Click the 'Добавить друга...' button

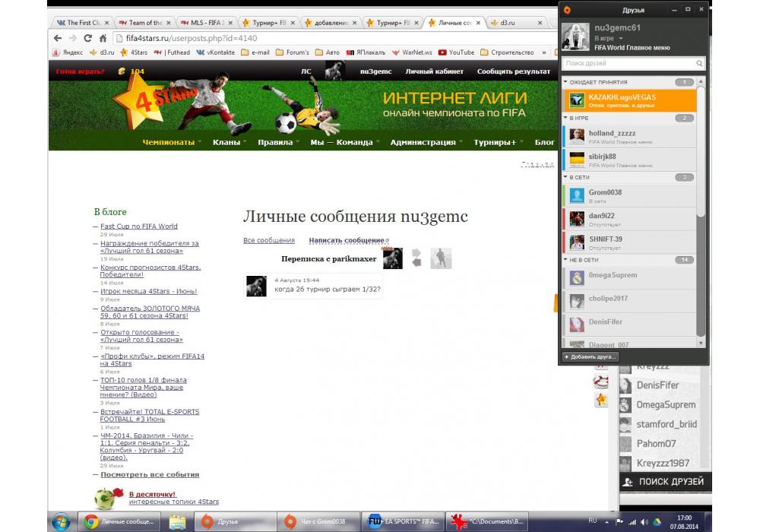point(591,356)
